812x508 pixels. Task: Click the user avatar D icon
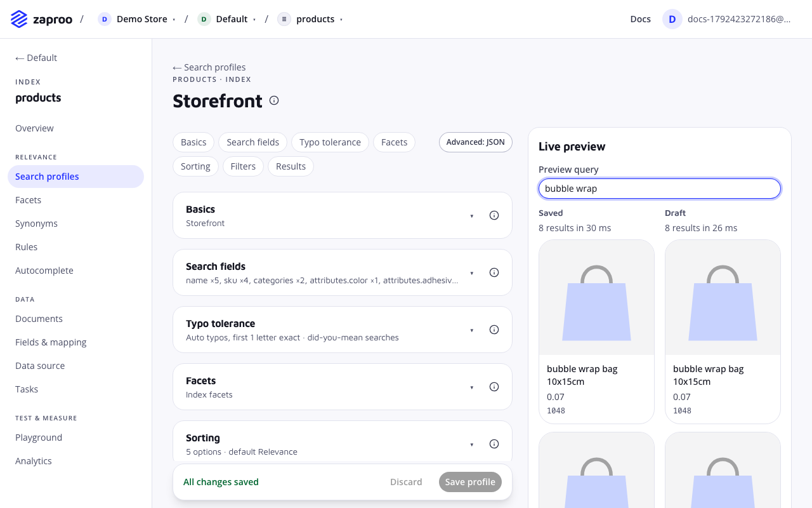(x=672, y=19)
